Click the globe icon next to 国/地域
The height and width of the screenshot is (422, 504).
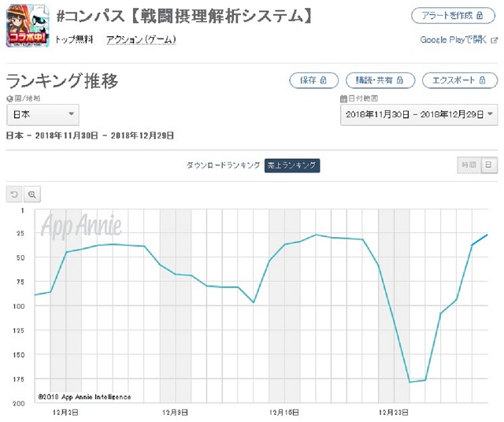9,98
